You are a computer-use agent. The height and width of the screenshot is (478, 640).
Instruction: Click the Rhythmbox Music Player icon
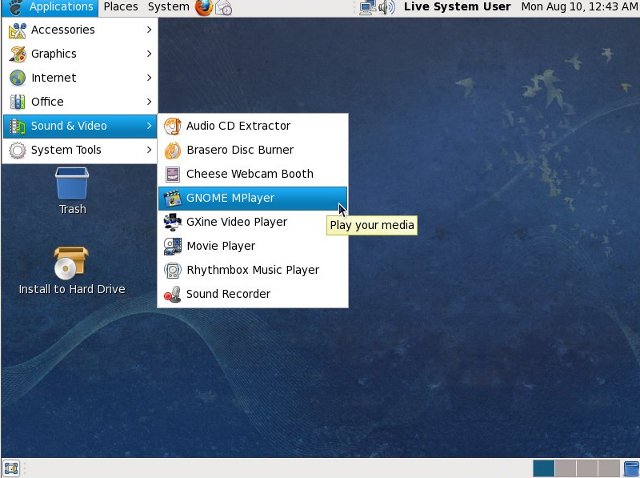(173, 270)
